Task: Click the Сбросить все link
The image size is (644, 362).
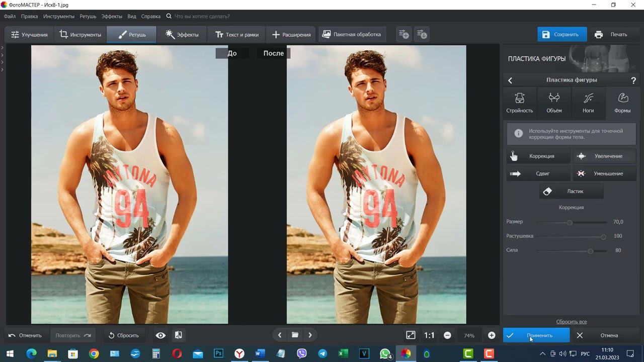Action: [x=571, y=322]
